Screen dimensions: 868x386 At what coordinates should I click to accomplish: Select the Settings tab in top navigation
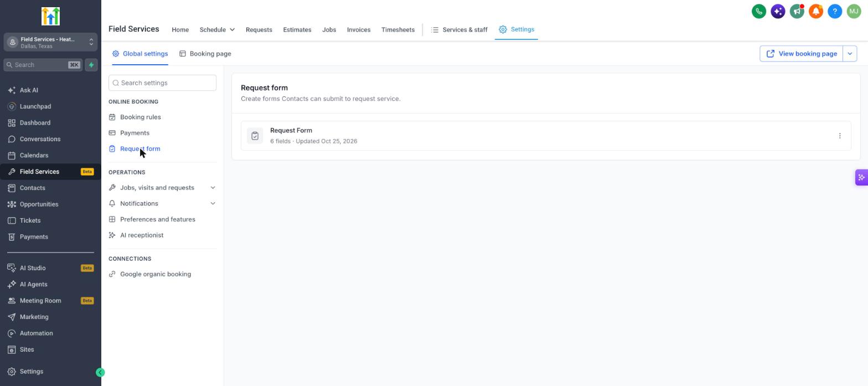click(x=516, y=29)
